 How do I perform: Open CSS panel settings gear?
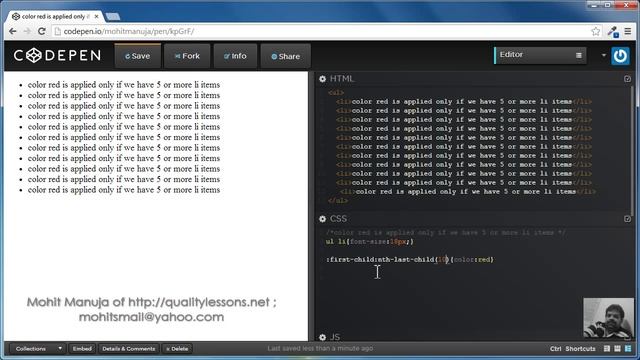pyautogui.click(x=322, y=219)
